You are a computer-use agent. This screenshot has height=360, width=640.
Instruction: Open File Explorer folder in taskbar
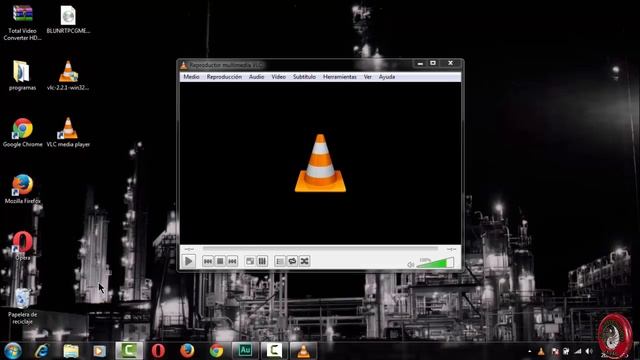71,351
